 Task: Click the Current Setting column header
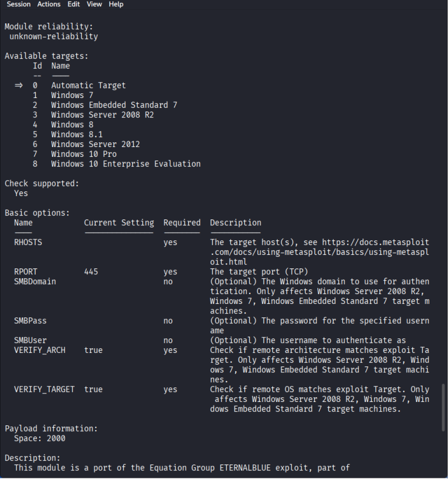click(119, 222)
